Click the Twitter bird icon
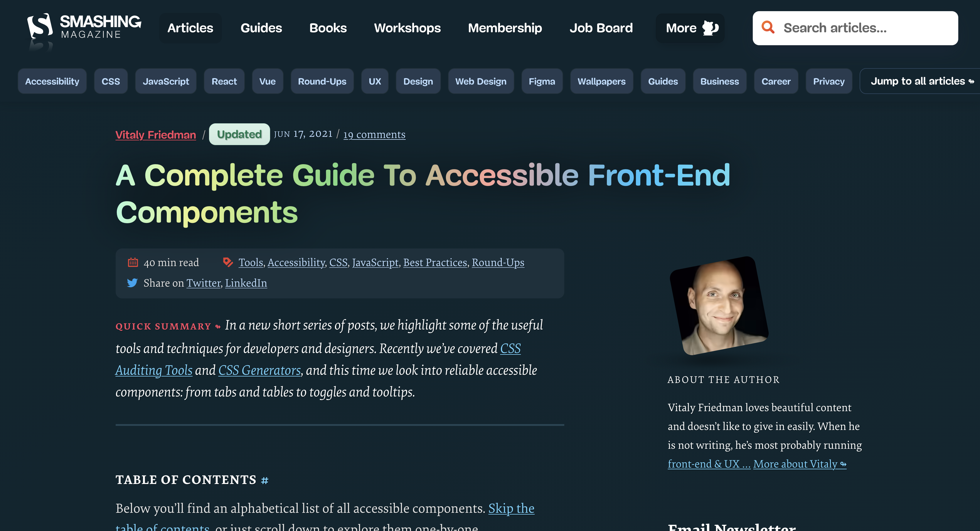The width and height of the screenshot is (980, 531). (x=132, y=283)
